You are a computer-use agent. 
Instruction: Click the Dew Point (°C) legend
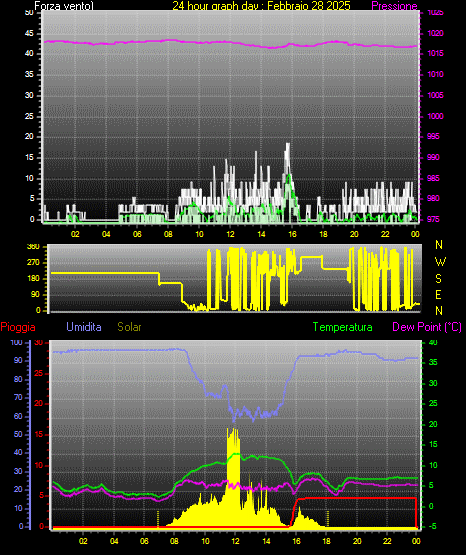(x=427, y=327)
